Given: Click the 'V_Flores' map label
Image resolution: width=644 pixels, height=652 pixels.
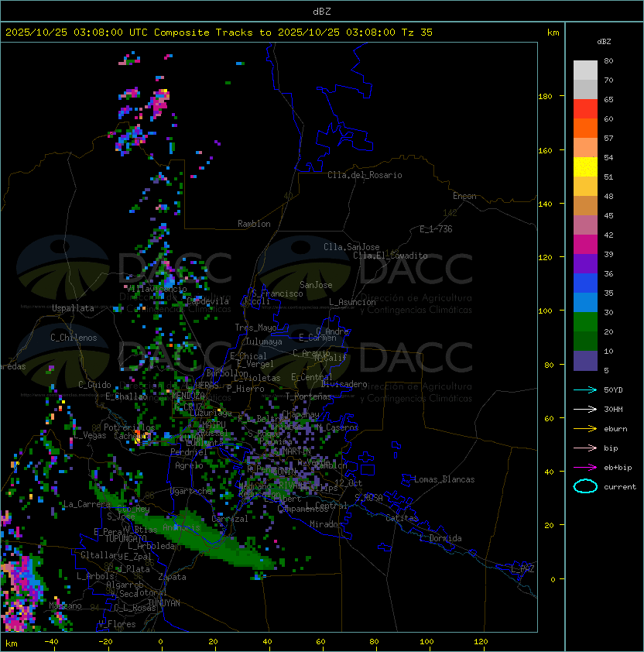Looking at the screenshot, I should click(117, 624).
